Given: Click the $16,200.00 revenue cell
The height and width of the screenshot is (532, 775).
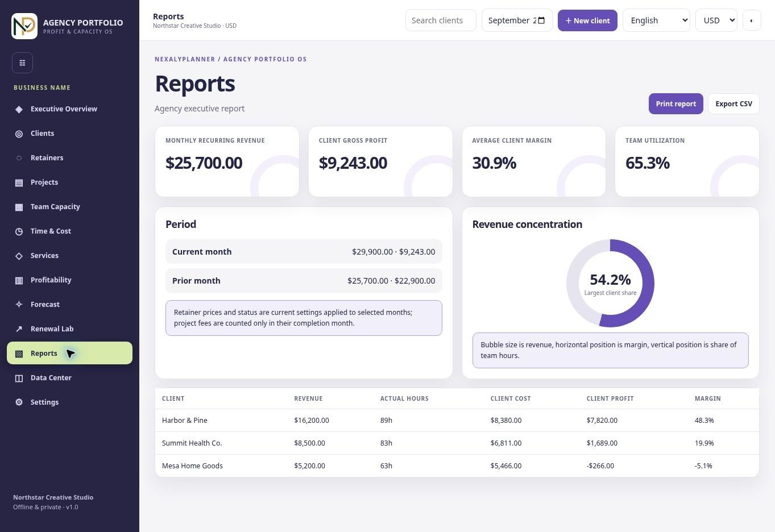Looking at the screenshot, I should click(312, 421).
